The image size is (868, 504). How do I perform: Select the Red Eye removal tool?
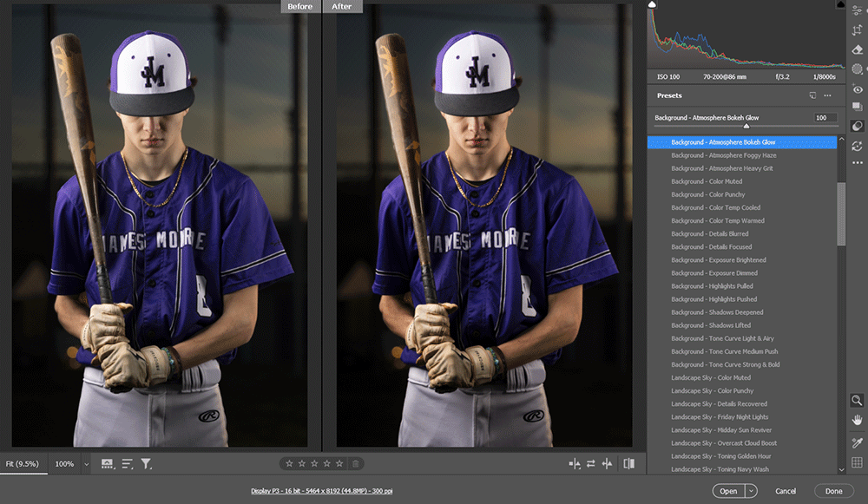858,89
